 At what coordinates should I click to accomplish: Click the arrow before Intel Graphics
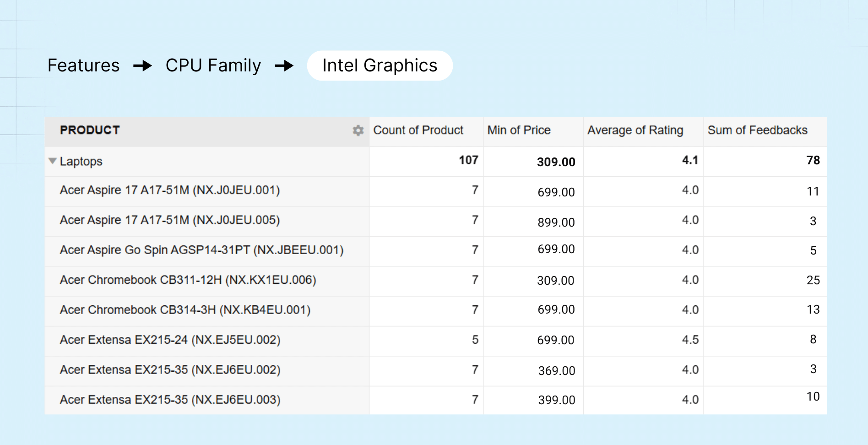(284, 66)
